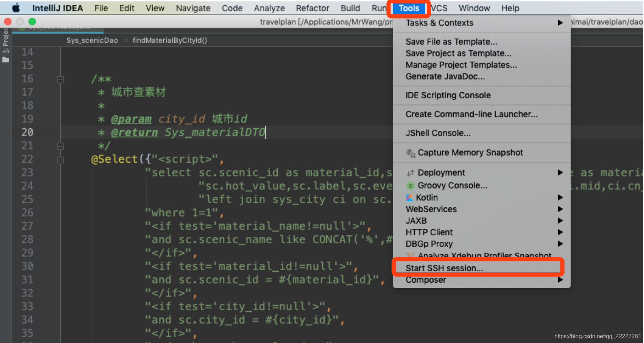Screen dimensions: 644x343
Task: Select Create Command-line Launcher...
Action: pos(482,114)
